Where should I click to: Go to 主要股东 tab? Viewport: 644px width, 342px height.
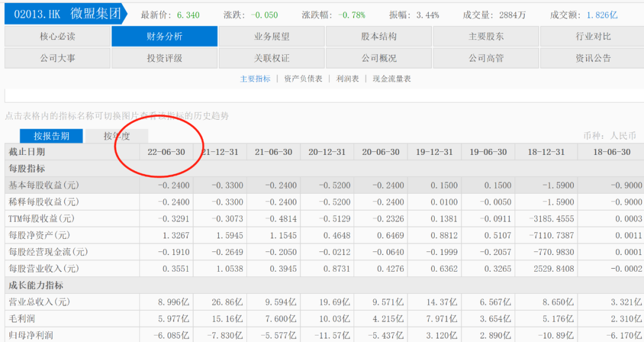486,36
